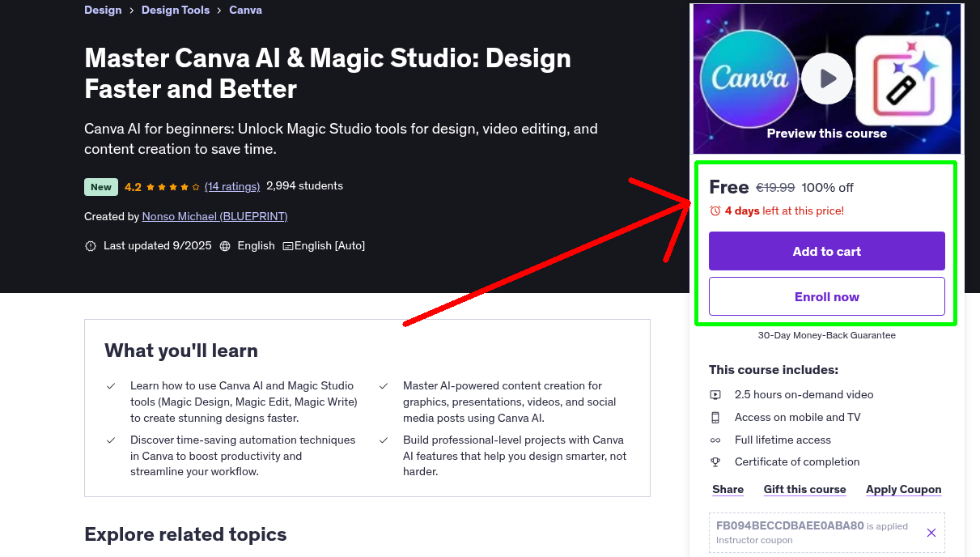Click the mobile access icon
Image resolution: width=980 pixels, height=557 pixels.
point(715,418)
